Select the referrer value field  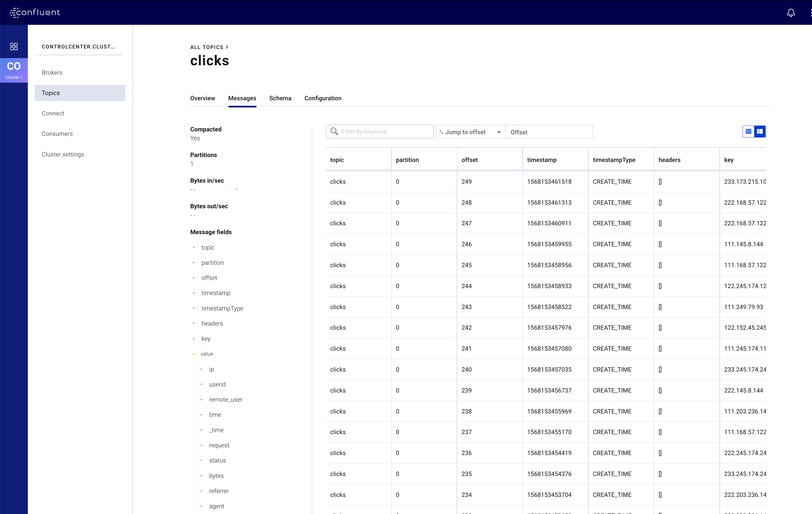[219, 491]
